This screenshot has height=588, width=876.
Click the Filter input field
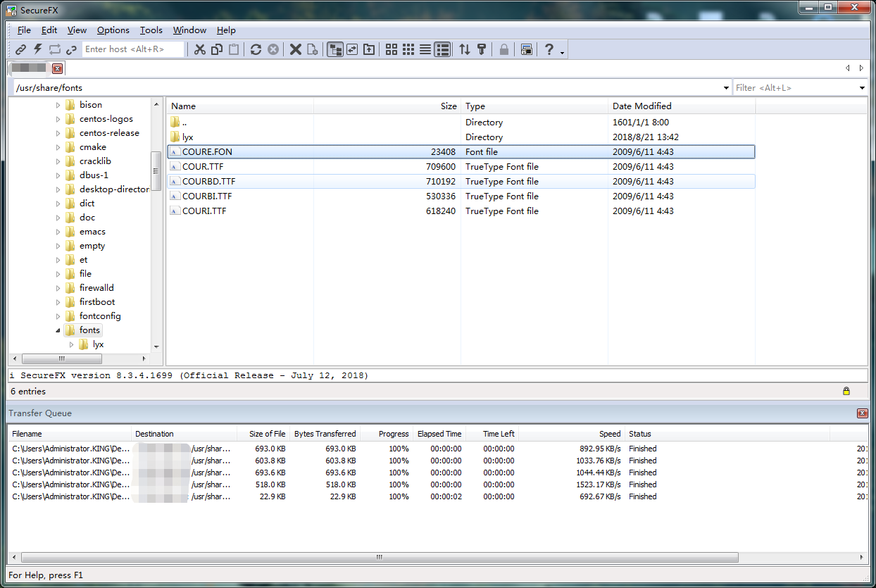795,88
